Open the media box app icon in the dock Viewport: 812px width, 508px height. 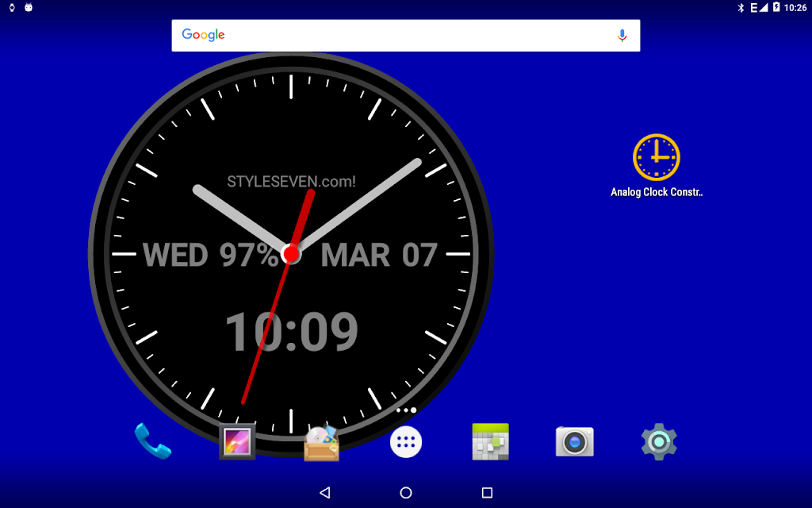322,443
